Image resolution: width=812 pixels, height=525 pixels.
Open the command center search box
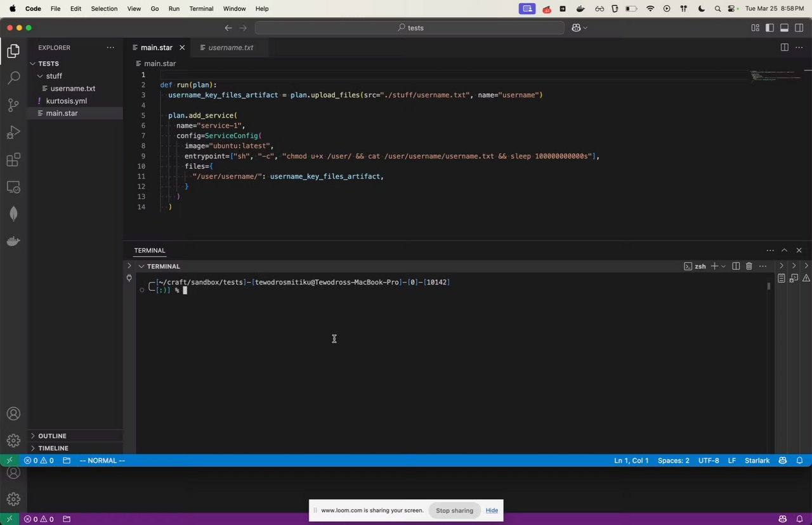pyautogui.click(x=410, y=28)
